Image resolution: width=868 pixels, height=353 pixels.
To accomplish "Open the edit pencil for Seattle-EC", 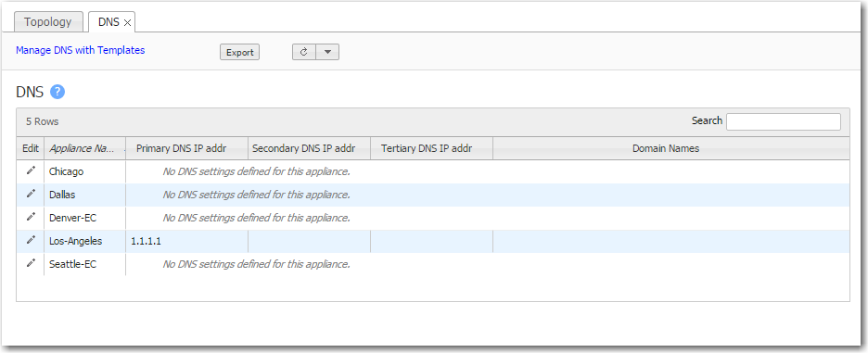I will tap(31, 264).
